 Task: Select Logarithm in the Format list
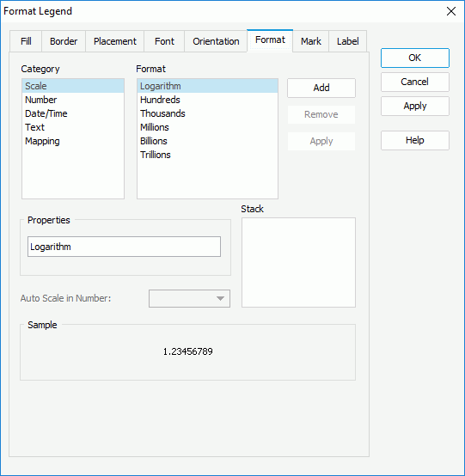(207, 86)
